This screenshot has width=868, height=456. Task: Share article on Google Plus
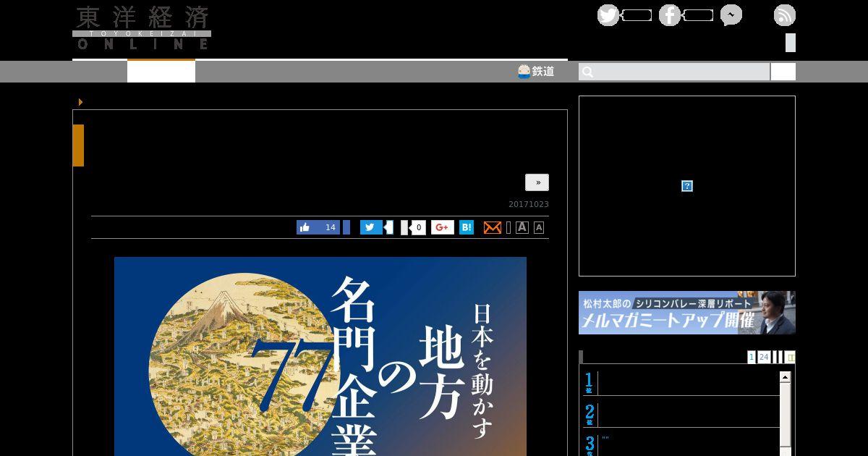pyautogui.click(x=443, y=227)
